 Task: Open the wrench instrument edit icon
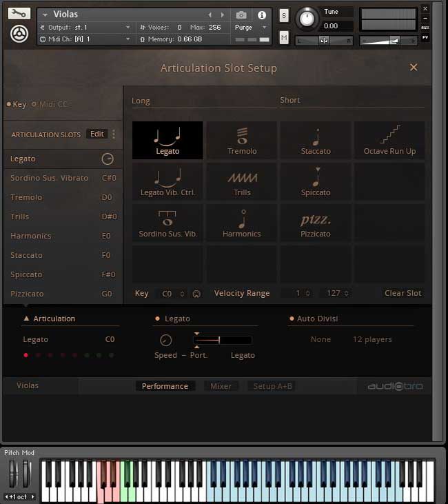tap(19, 14)
